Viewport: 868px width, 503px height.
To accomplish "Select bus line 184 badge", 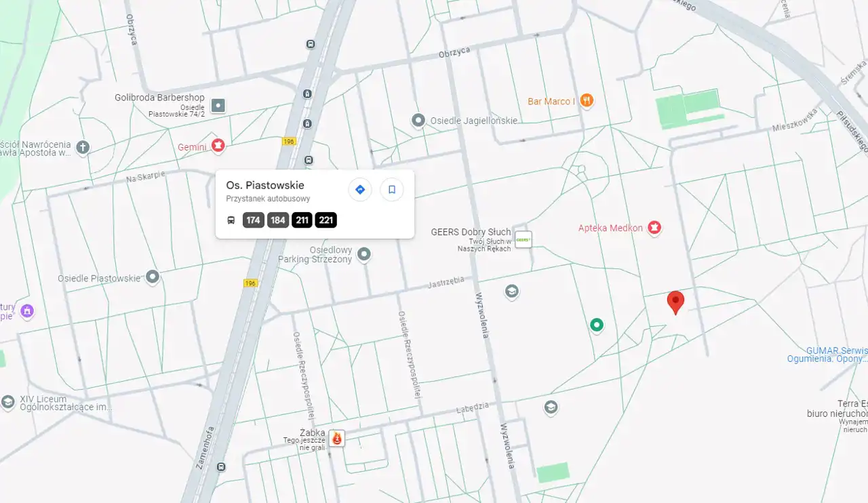I will pyautogui.click(x=278, y=220).
